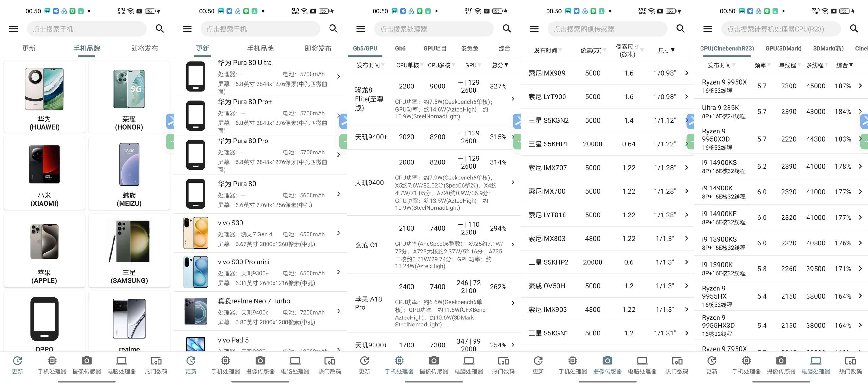Switch to GPU(3DMark) tab

tap(783, 49)
